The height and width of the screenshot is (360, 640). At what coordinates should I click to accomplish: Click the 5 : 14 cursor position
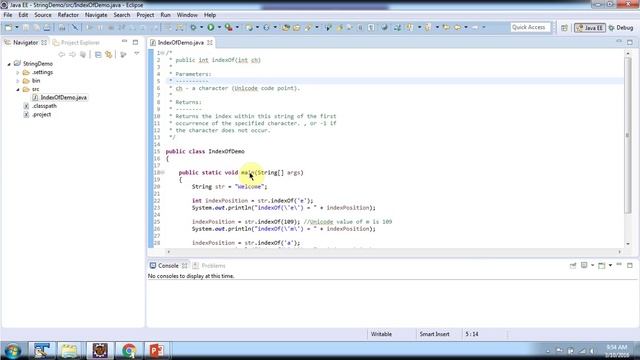pos(472,334)
